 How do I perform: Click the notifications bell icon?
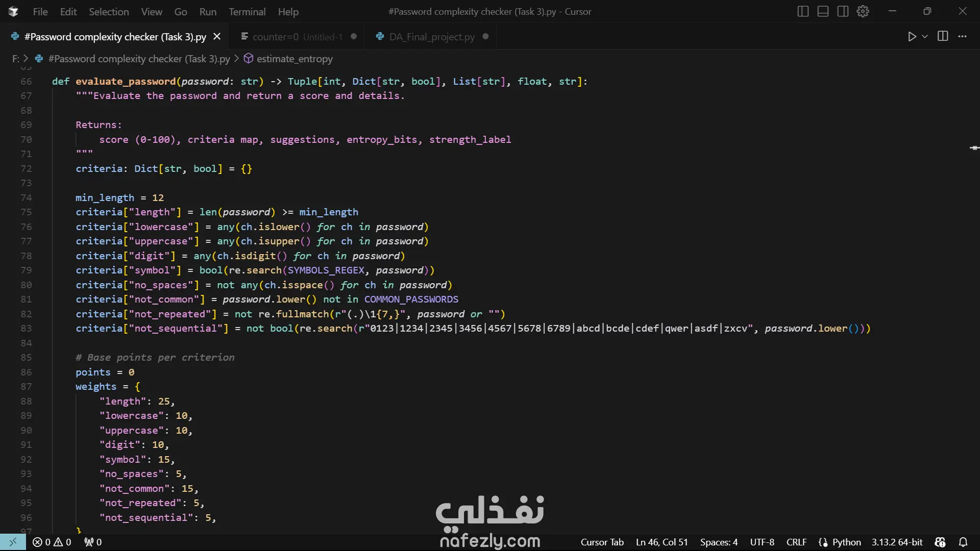(963, 542)
